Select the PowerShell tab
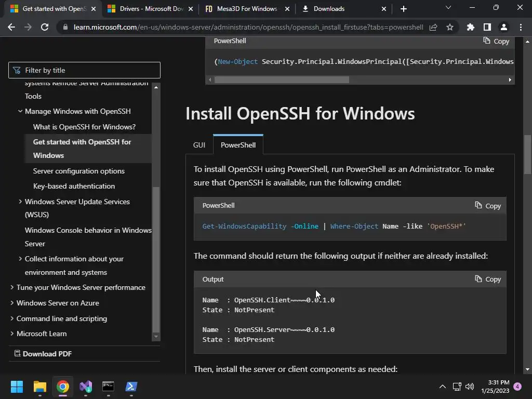 point(238,145)
